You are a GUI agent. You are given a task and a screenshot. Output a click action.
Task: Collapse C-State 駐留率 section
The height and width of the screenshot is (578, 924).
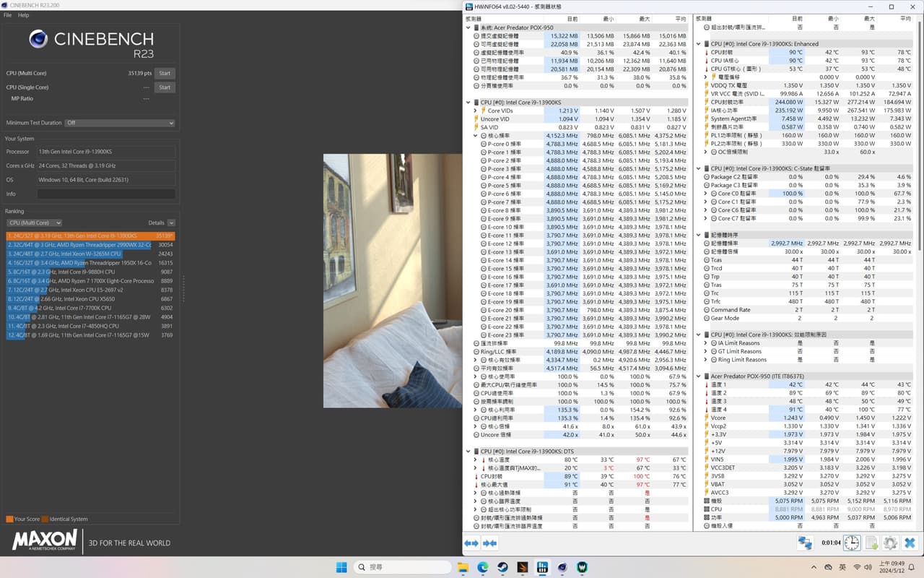tap(699, 168)
